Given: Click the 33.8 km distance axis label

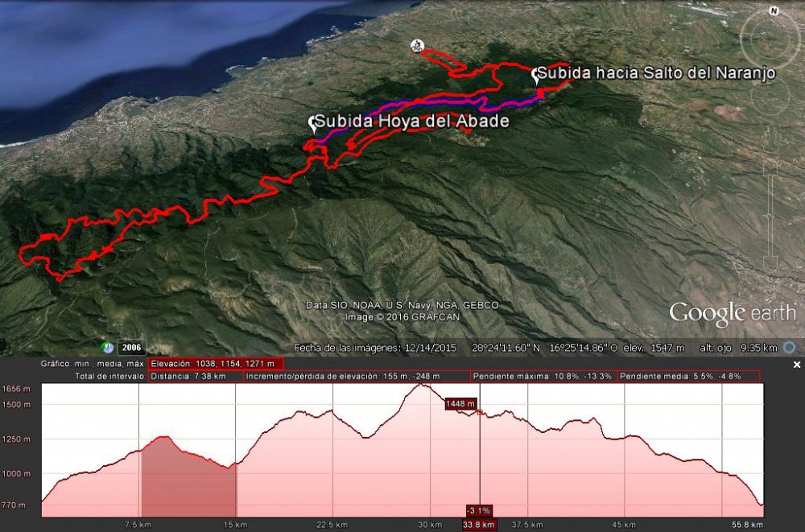Looking at the screenshot, I should point(479,525).
